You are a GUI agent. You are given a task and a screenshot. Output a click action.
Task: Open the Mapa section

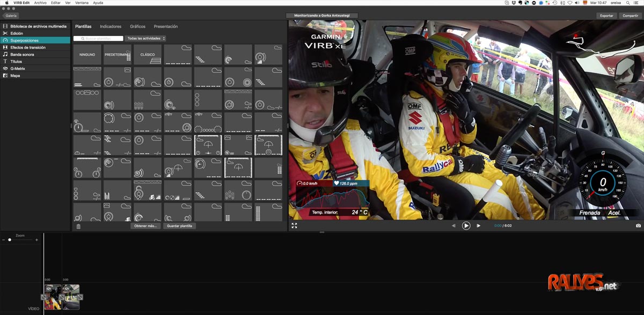(x=35, y=75)
